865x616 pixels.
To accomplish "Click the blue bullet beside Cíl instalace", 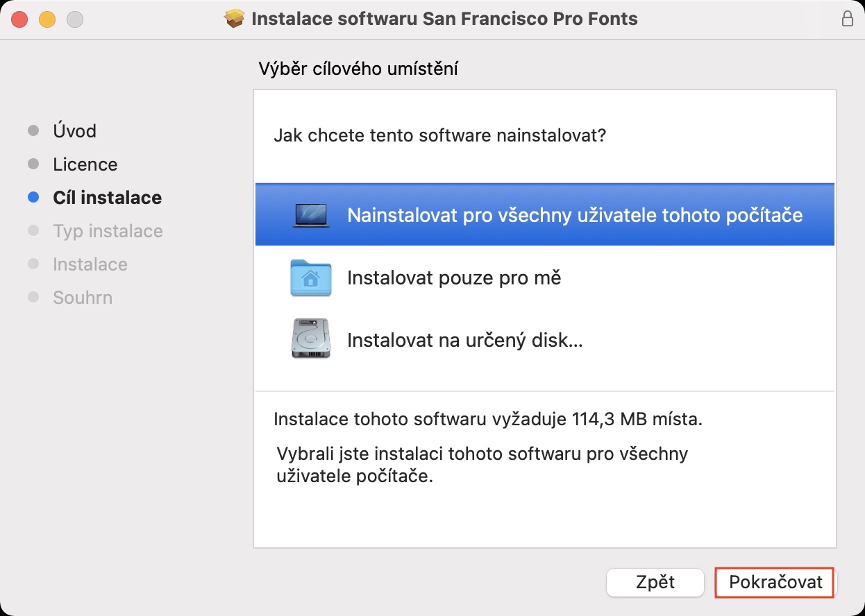I will coord(33,198).
